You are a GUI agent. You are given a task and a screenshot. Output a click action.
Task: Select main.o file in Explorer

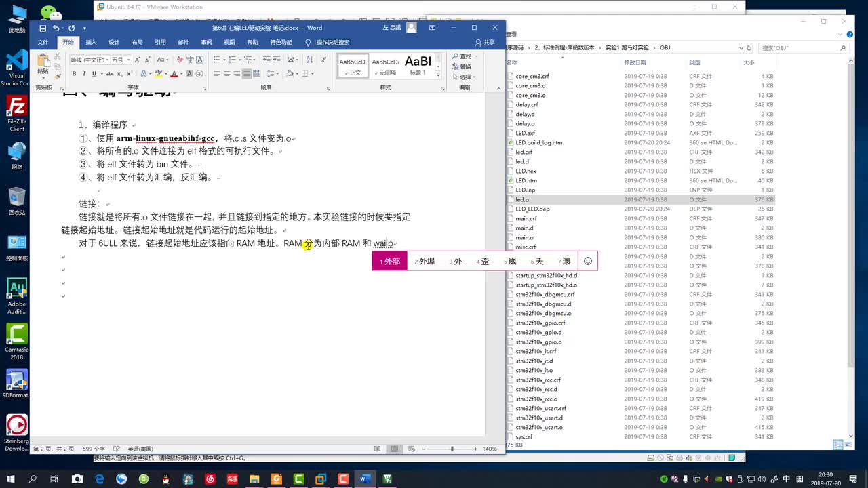(524, 237)
